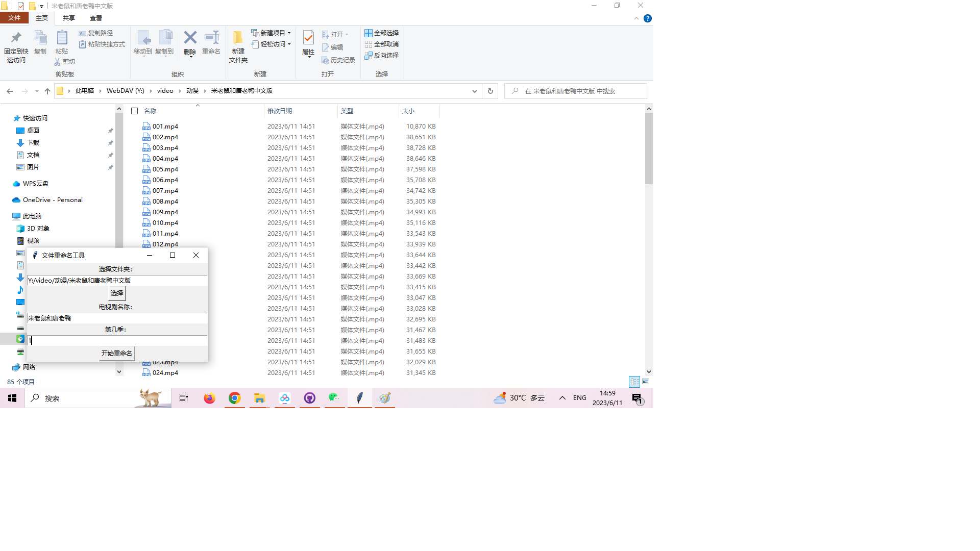The width and height of the screenshot is (980, 551).
Task: Open the View (查看) ribbon tab
Action: pos(95,18)
